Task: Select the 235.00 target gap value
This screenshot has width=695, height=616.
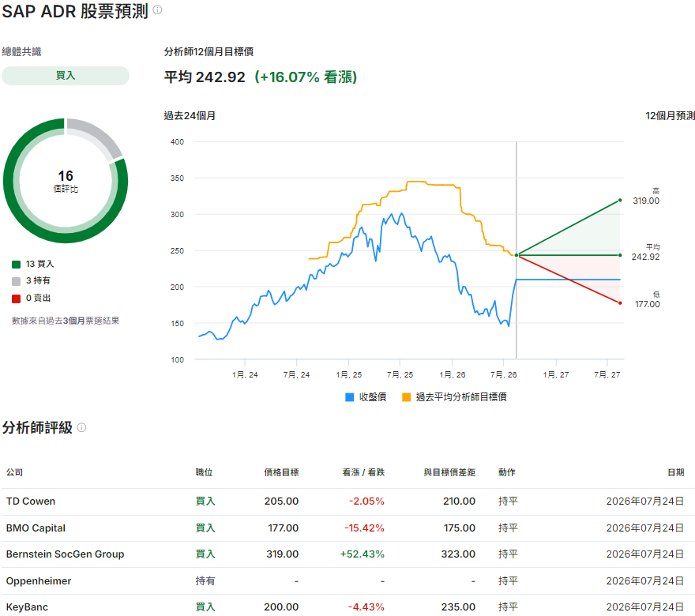Action: click(x=458, y=607)
